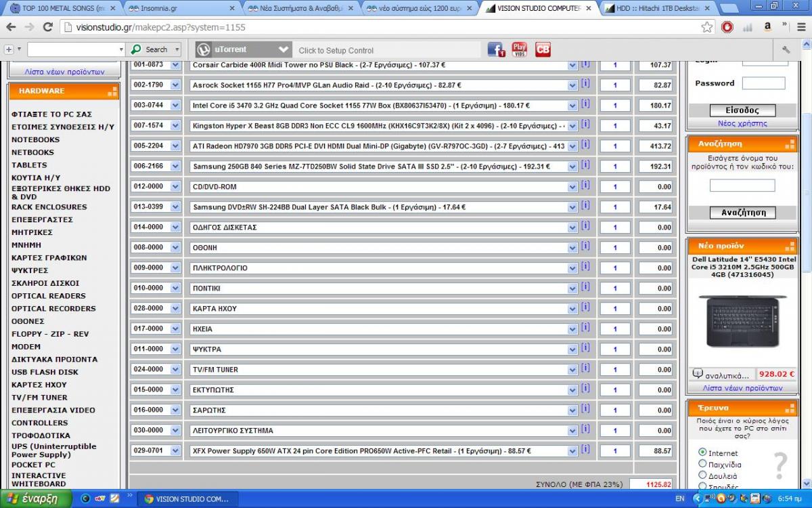
Task: Open the CD/DVD-ROM selection dropdown
Action: pyautogui.click(x=572, y=187)
